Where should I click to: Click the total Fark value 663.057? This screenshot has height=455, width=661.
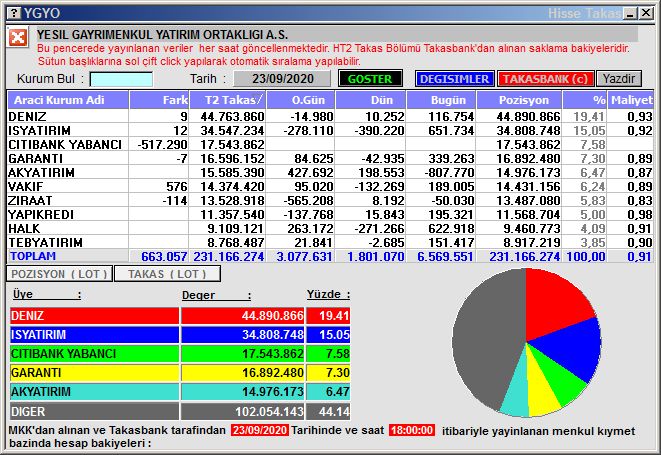[x=164, y=256]
